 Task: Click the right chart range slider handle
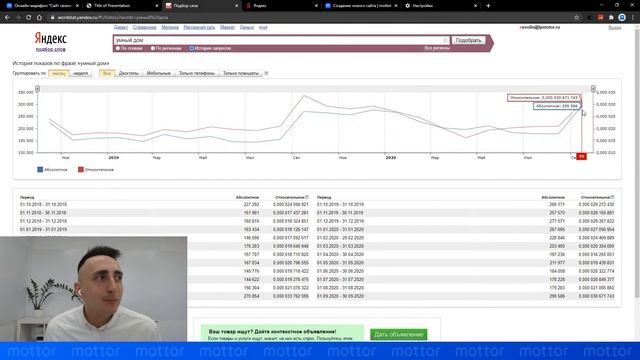593,89
